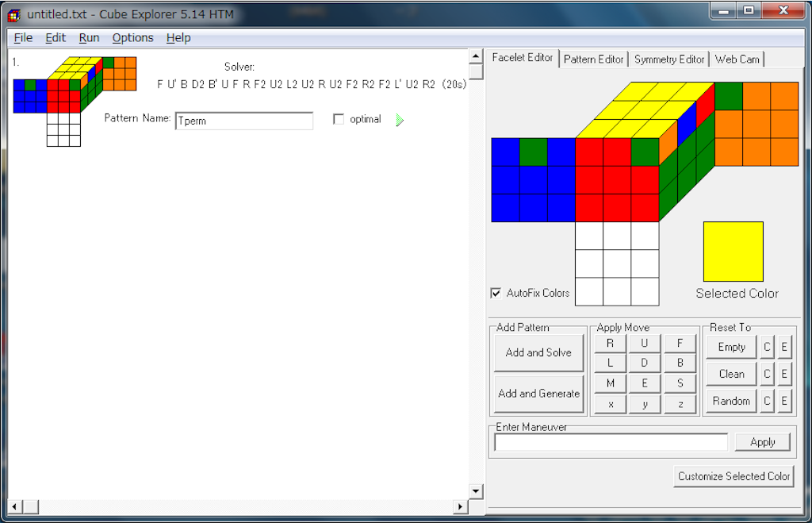
Task: Switch to the Facelet Editor tab
Action: [x=522, y=58]
